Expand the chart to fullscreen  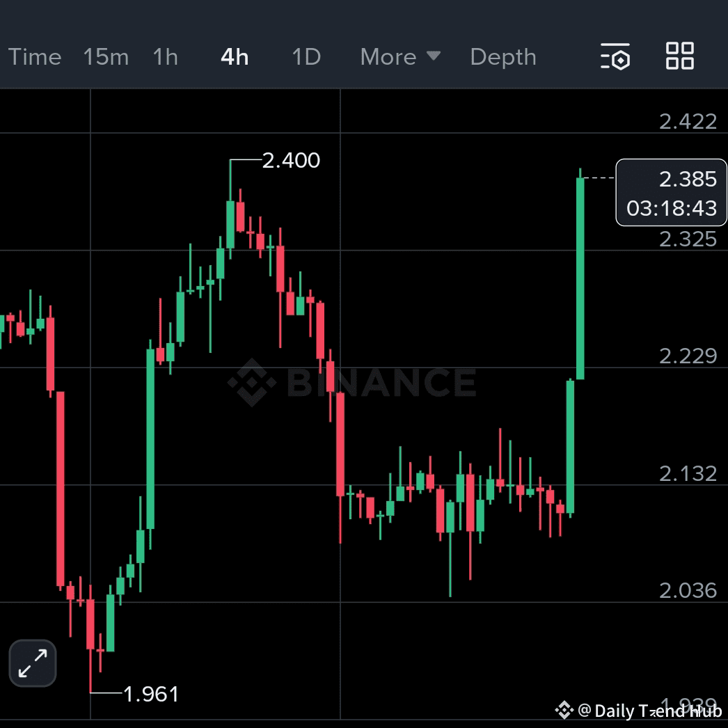pos(33,663)
